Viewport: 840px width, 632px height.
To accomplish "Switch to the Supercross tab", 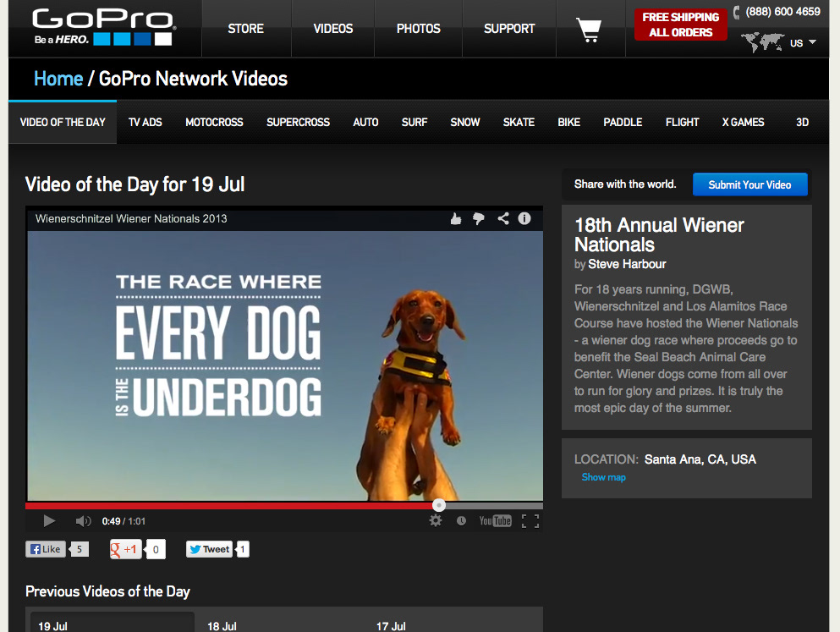I will (x=298, y=122).
